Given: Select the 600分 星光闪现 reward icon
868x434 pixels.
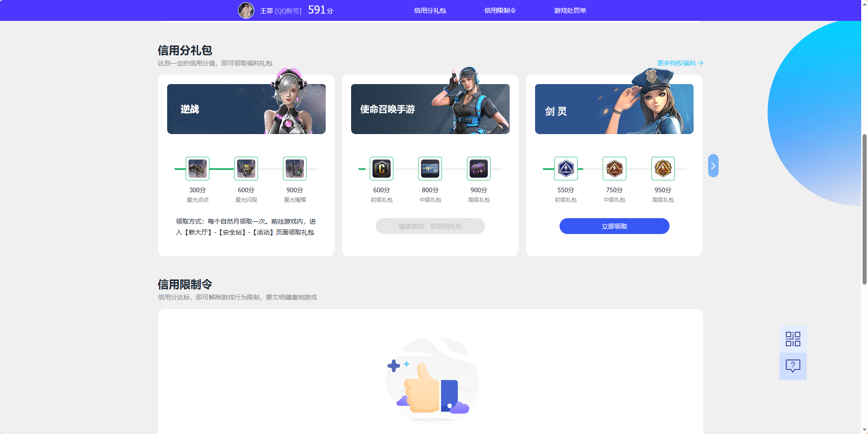Looking at the screenshot, I should [246, 169].
